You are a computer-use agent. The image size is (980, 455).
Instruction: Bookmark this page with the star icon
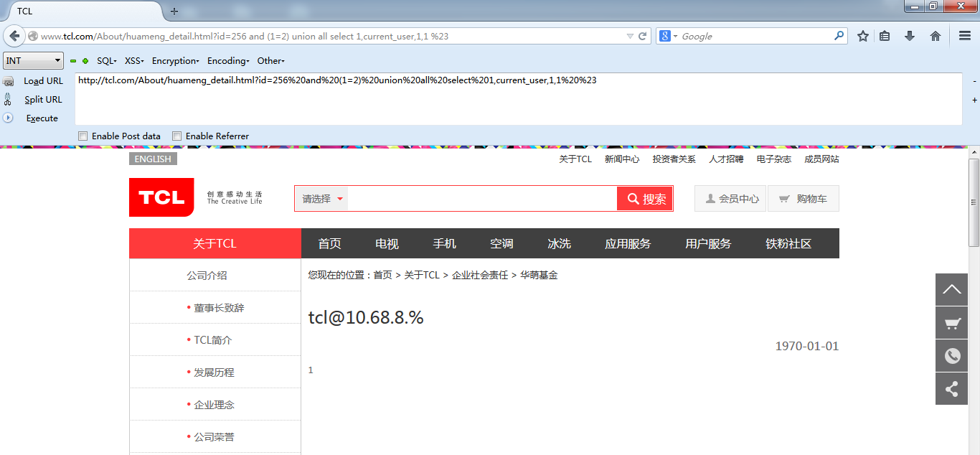point(863,36)
